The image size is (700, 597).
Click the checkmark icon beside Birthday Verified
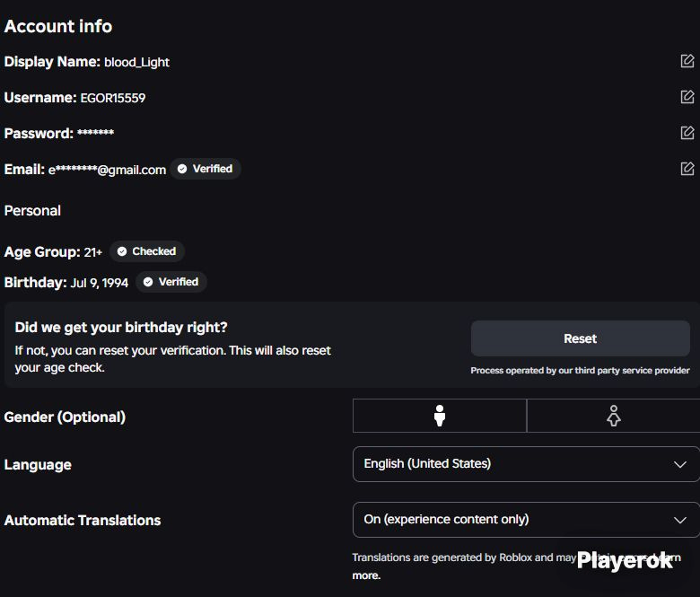tap(148, 282)
